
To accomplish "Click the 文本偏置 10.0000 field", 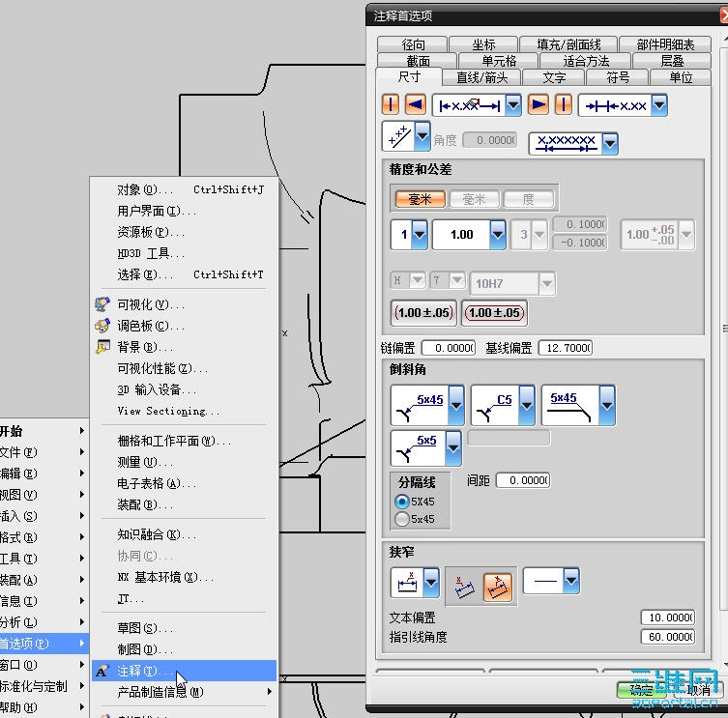I will coord(668,617).
